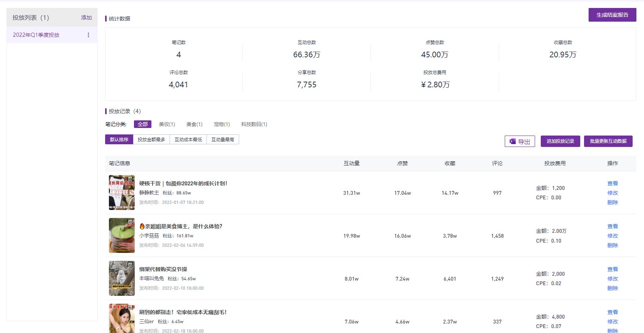Click 追加投放记录 button
The width and height of the screenshot is (644, 333).
[560, 141]
